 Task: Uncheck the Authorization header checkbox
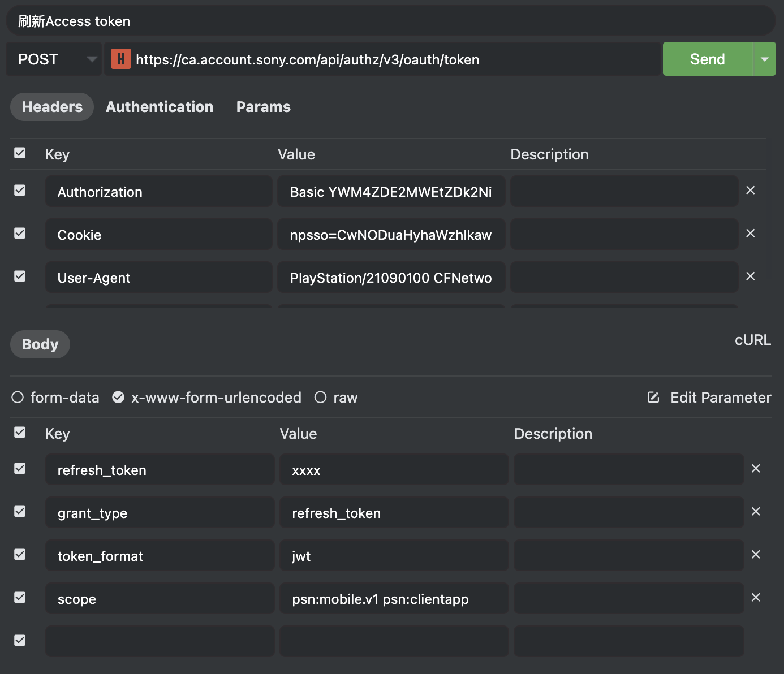(20, 191)
